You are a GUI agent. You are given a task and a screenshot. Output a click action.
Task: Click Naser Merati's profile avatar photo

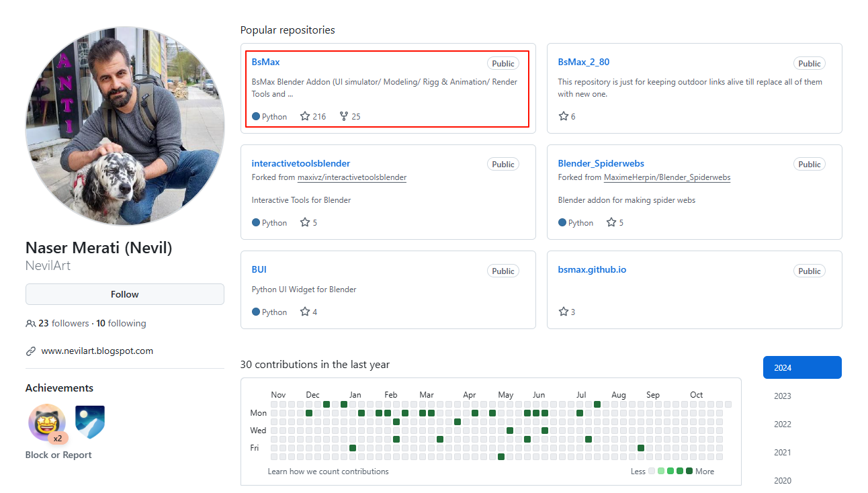click(x=125, y=126)
